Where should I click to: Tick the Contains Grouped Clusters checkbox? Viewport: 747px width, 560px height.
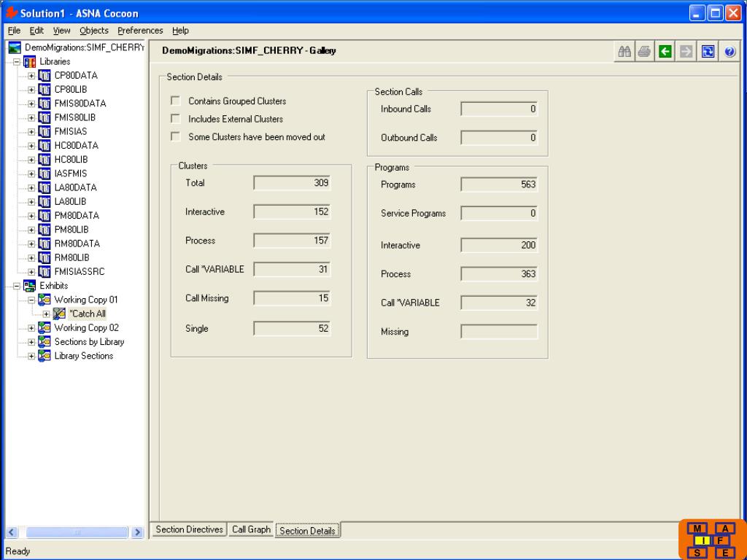tap(176, 101)
